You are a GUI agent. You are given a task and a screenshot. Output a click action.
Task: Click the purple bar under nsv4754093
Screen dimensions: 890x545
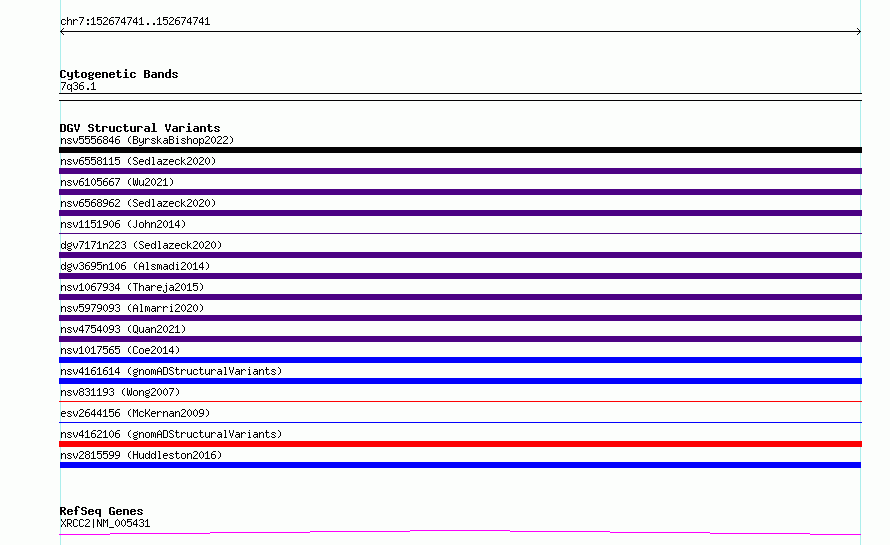coord(460,339)
